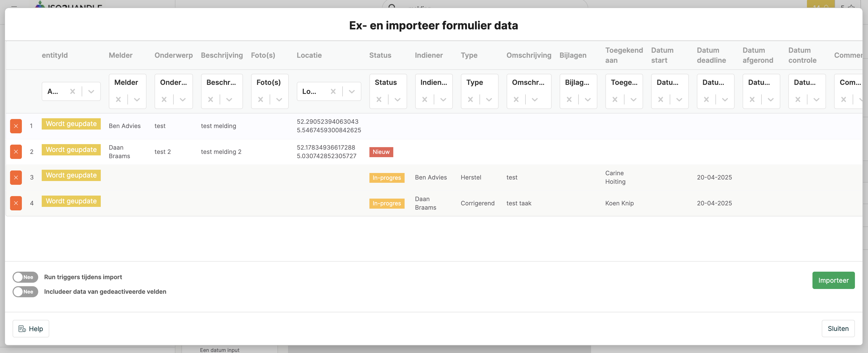
Task: Delete import row 2 using the orange X
Action: (x=16, y=152)
